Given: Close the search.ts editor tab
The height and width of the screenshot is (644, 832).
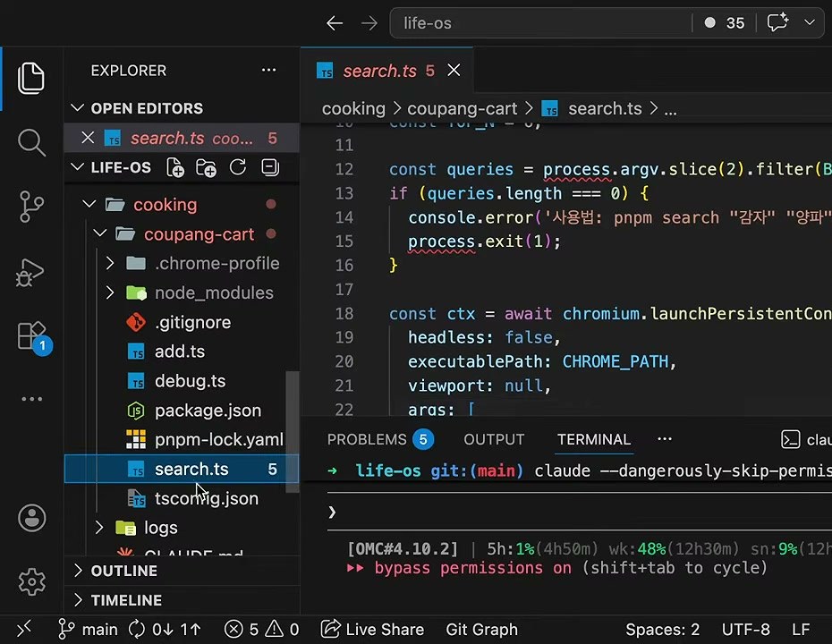Looking at the screenshot, I should pos(454,70).
